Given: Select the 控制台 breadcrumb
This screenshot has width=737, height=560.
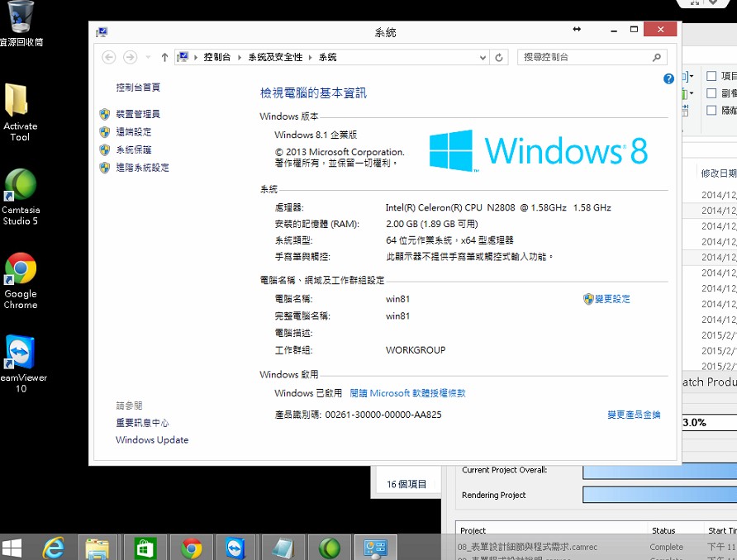Looking at the screenshot, I should point(217,57).
